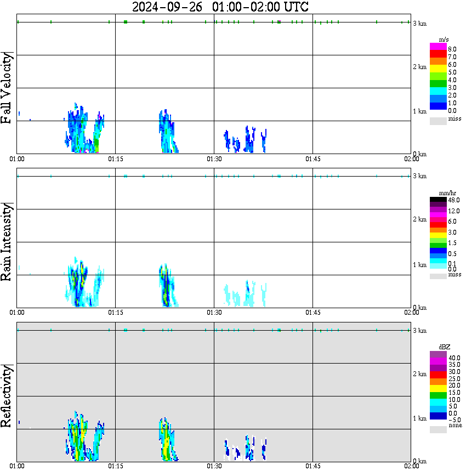Click the plot title date 2024-09-26

coord(167,7)
